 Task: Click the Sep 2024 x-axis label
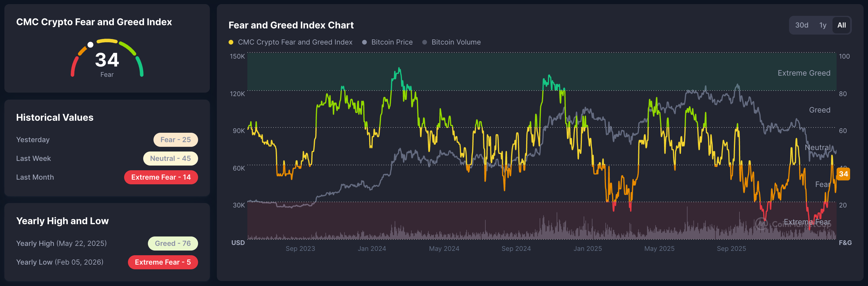point(516,249)
